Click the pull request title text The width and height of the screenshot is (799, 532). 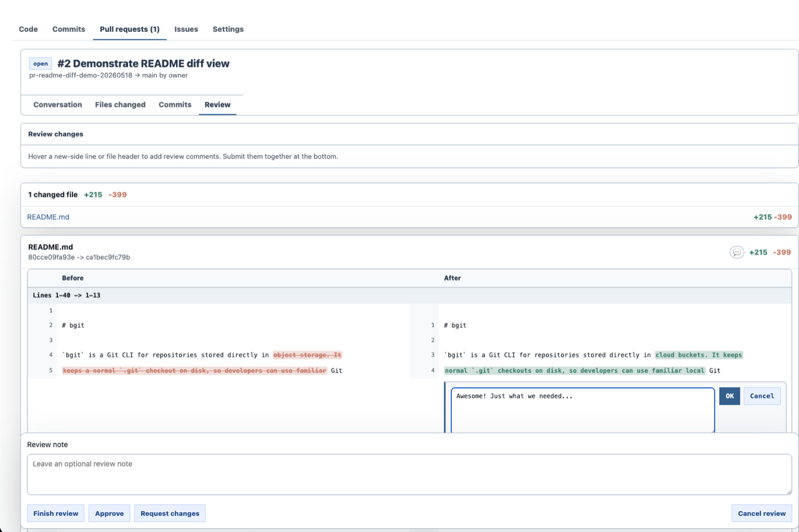coord(144,64)
